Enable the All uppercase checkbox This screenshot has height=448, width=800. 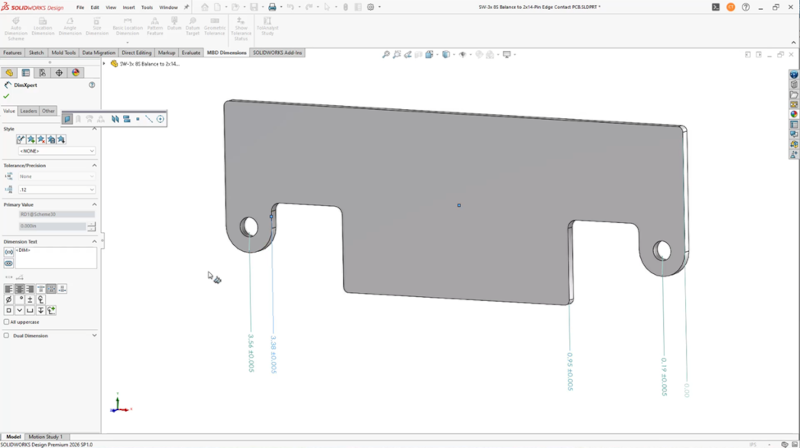pyautogui.click(x=7, y=322)
